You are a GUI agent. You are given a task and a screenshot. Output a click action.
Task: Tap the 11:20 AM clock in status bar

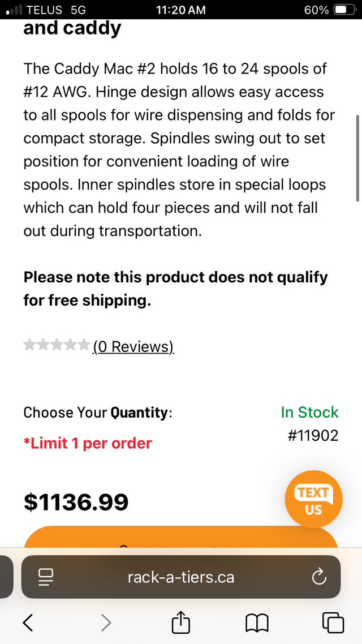(x=180, y=10)
